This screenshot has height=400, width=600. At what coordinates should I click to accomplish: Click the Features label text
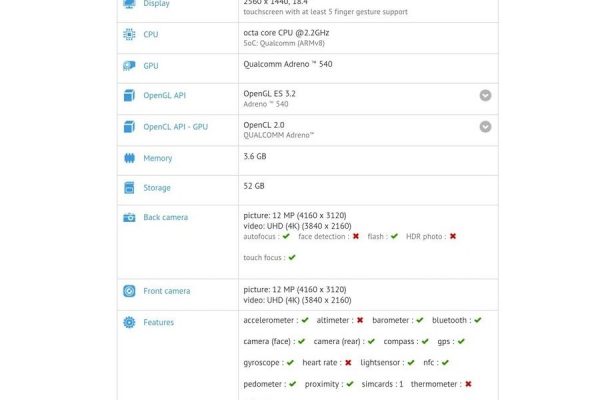(158, 323)
